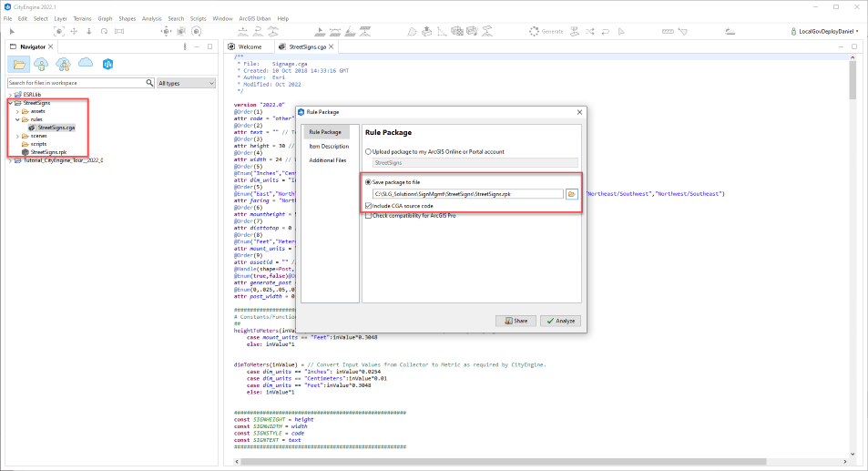Close the Rule Package dialog
Screen dimensions: 868x471
click(579, 112)
